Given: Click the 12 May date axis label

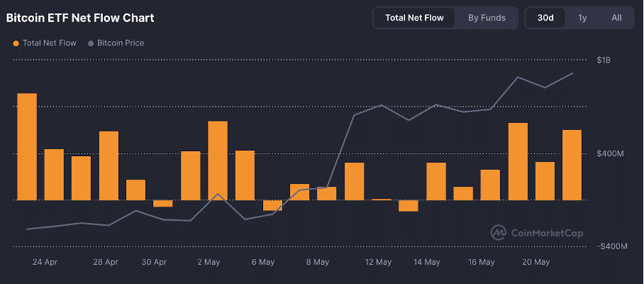Looking at the screenshot, I should tap(378, 263).
